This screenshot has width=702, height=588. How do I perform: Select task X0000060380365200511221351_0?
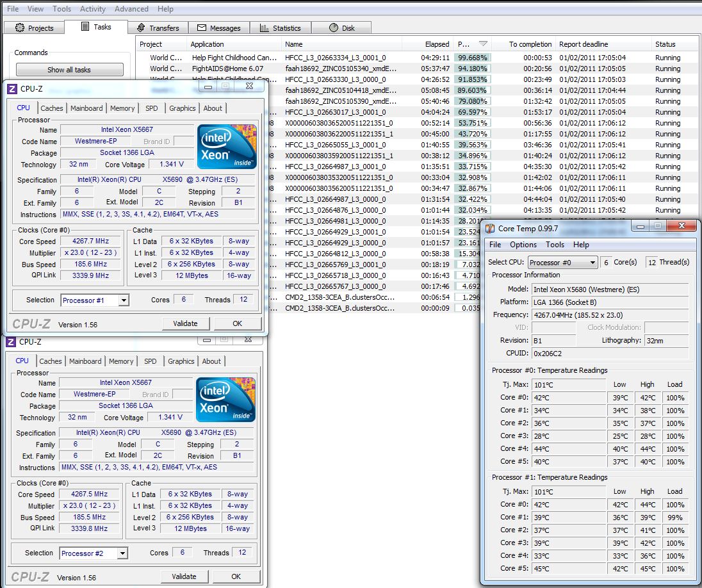click(339, 123)
